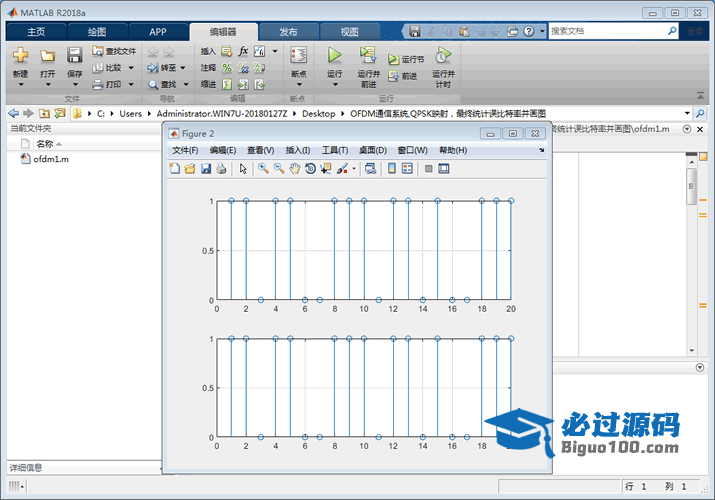This screenshot has width=715, height=500.
Task: Click the Link Plot icon
Action: tap(371, 169)
